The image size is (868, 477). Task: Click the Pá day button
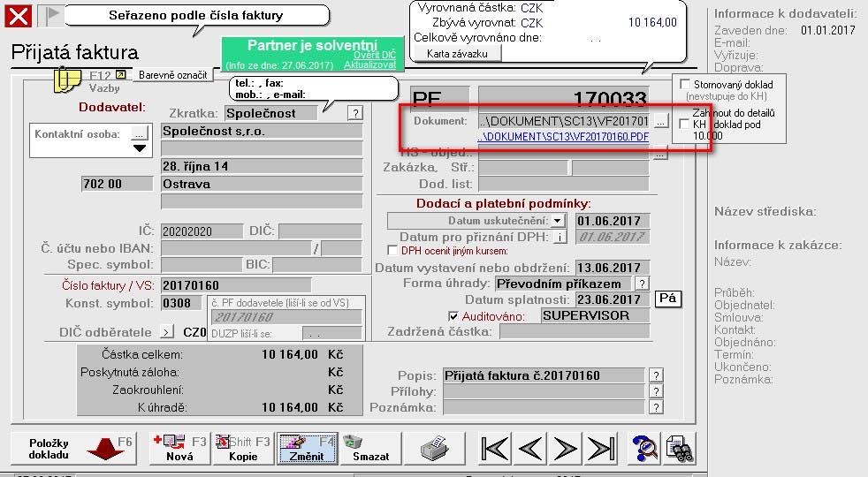point(668,299)
